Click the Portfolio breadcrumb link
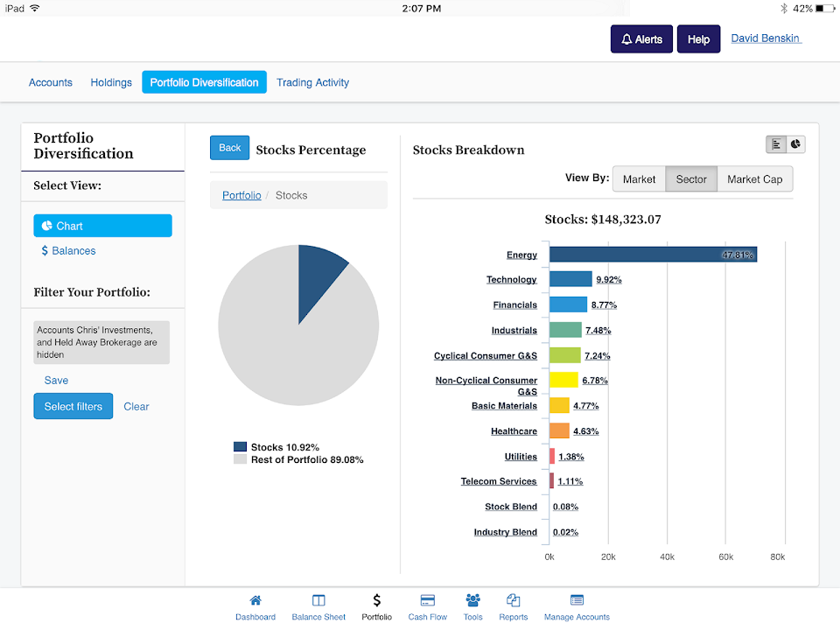Image resolution: width=840 pixels, height=630 pixels. [241, 195]
